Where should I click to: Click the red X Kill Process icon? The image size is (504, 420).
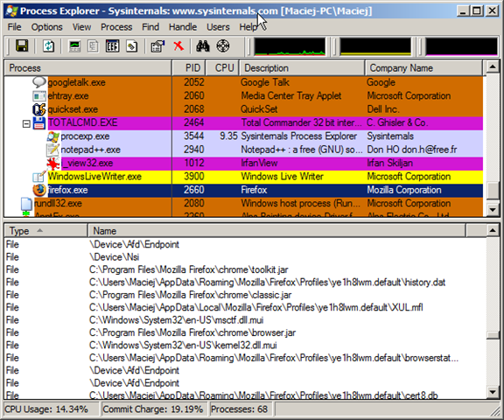tap(178, 46)
